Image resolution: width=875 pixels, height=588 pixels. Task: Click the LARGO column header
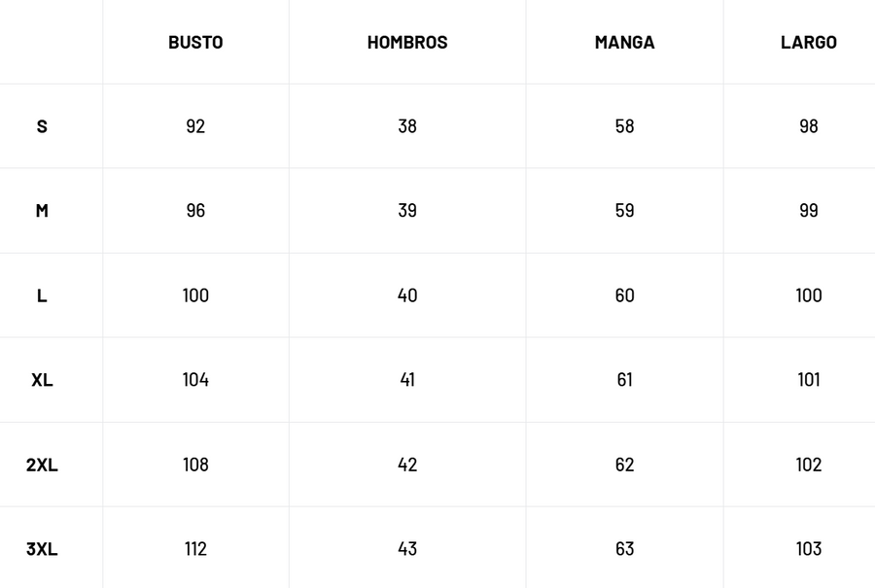(x=808, y=42)
